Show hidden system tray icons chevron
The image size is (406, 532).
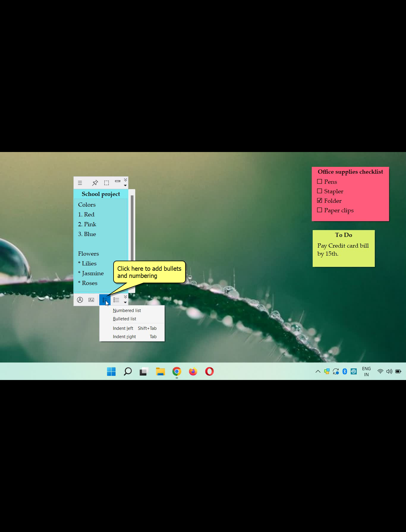[x=318, y=371]
